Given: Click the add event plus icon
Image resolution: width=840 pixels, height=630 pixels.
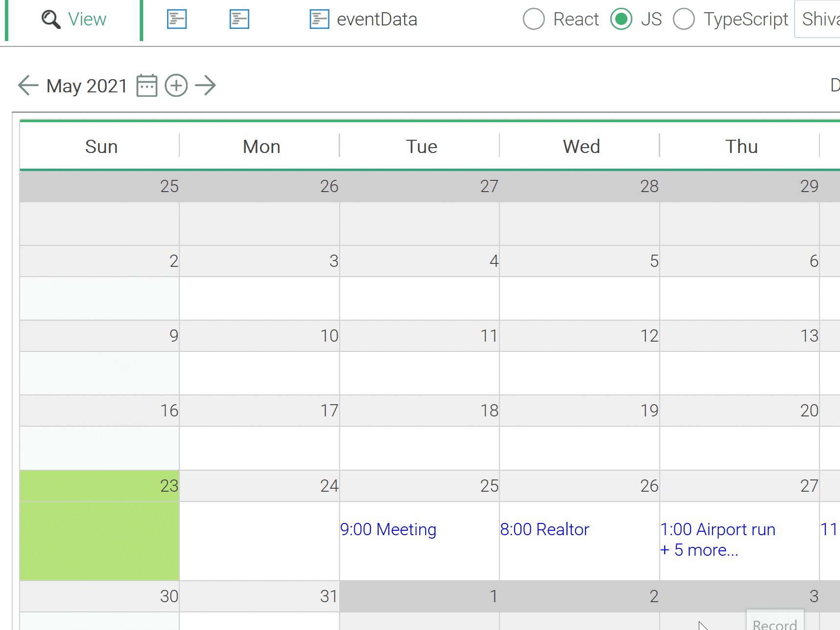Looking at the screenshot, I should (x=176, y=86).
